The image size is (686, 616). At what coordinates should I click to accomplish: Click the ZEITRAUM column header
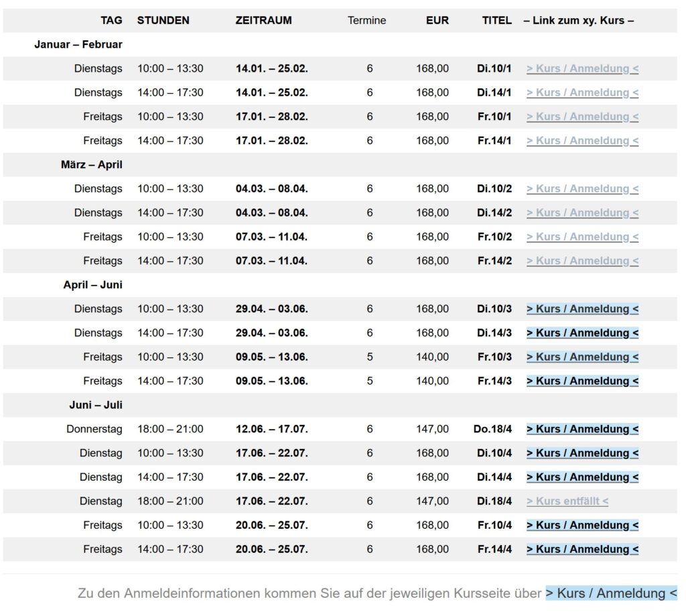coord(263,20)
